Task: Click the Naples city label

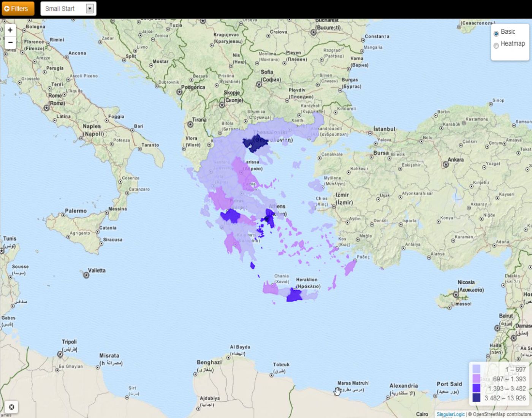Action: (x=93, y=130)
